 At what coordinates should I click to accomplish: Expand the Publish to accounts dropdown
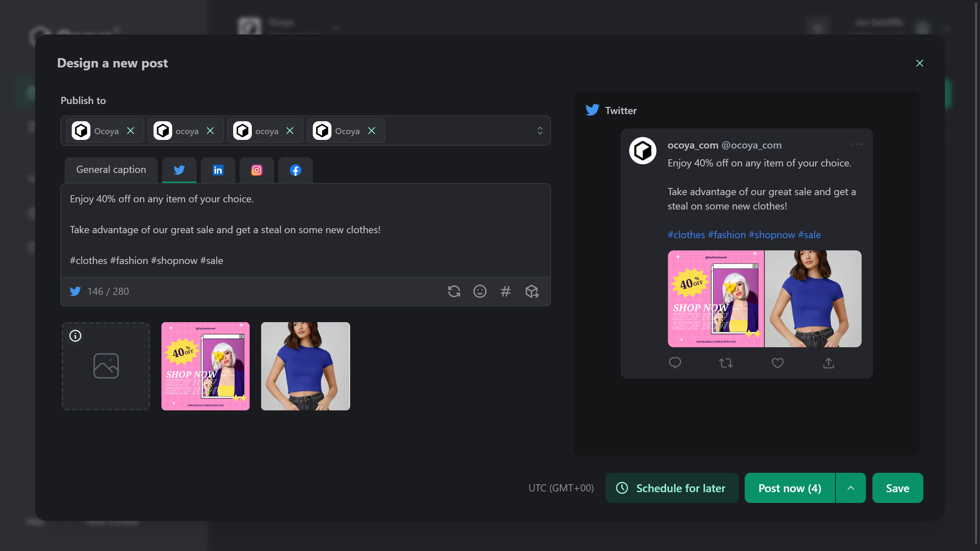click(540, 131)
